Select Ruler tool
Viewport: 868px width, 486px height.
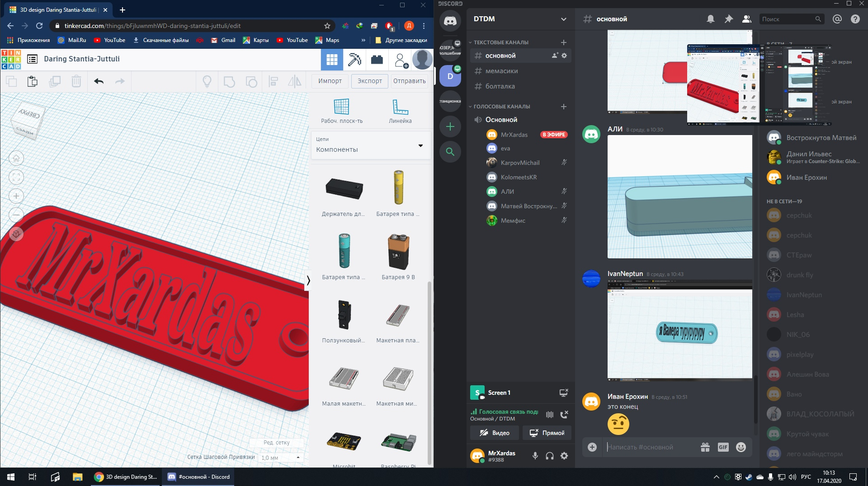pos(400,111)
